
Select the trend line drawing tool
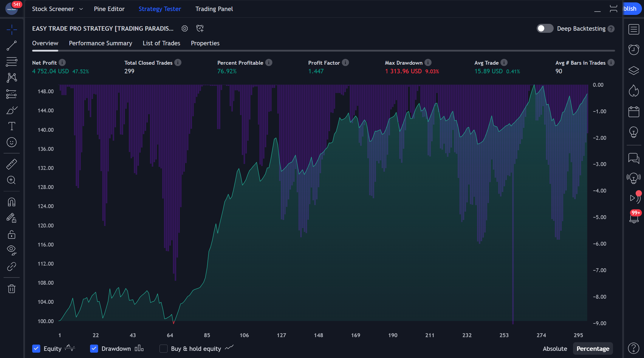click(12, 46)
